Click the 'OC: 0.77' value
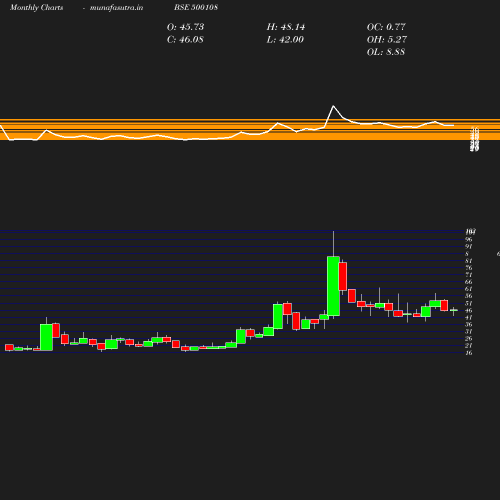Image resolution: width=500 pixels, height=500 pixels. (386, 27)
